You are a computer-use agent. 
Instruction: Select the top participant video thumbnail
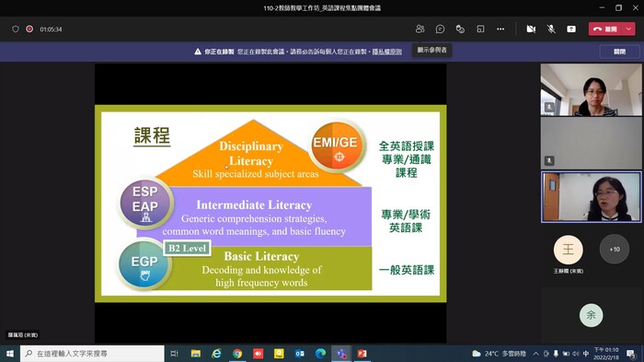tap(591, 89)
